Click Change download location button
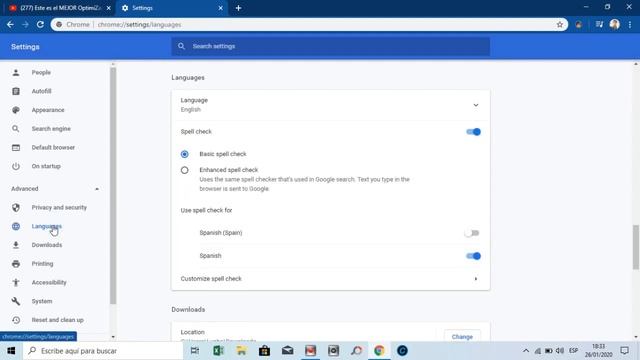640x360 pixels. (x=462, y=336)
